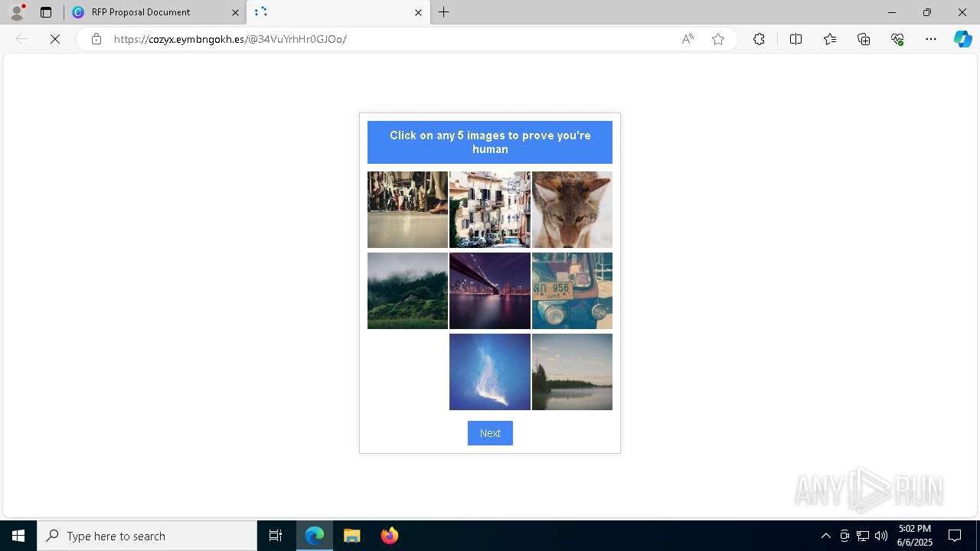Open Microsoft Edge from taskbar
This screenshot has width=980, height=551.
pyautogui.click(x=315, y=536)
